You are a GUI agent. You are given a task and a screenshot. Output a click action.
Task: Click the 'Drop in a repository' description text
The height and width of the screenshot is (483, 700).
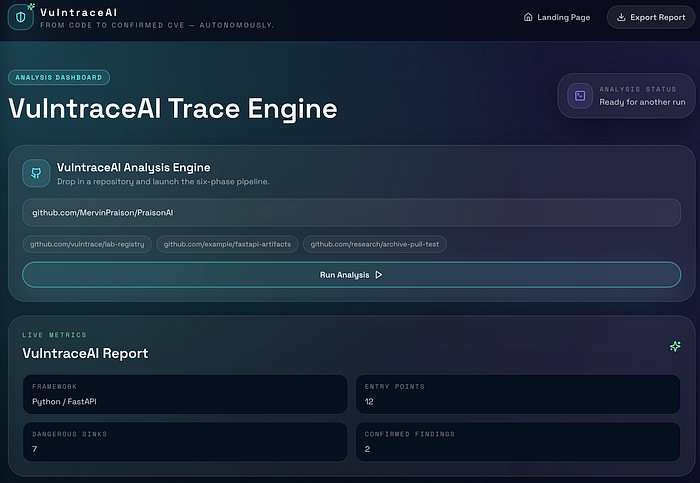163,182
